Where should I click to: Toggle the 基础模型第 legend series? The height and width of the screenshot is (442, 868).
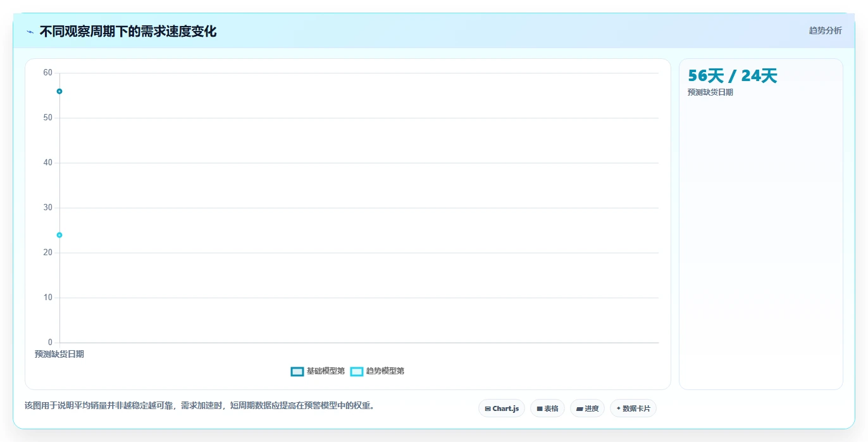point(318,371)
